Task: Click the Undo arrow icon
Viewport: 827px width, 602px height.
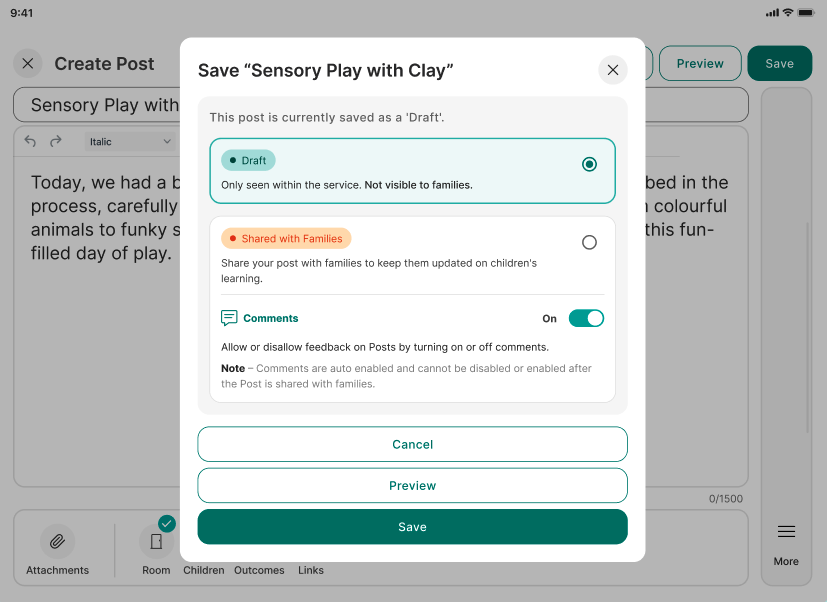Action: tap(29, 141)
